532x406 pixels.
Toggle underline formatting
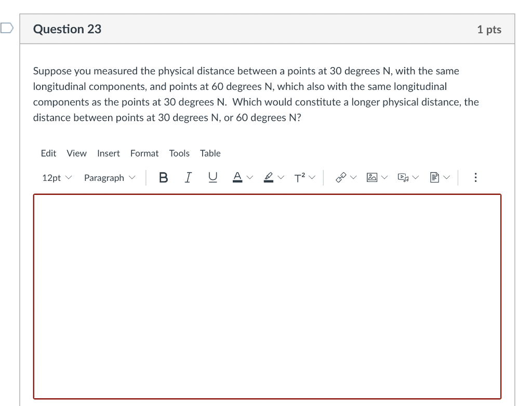[x=211, y=177]
